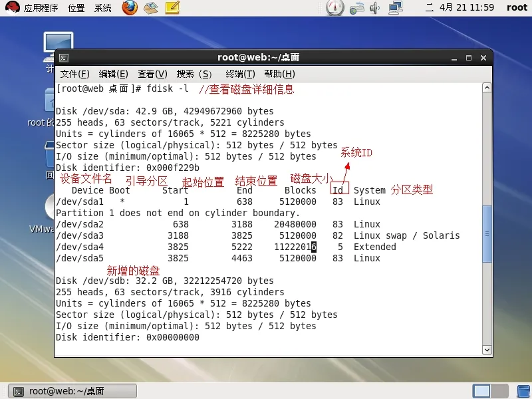Viewport: 532px width, 399px height.
Task: Open the 文件(F) menu in the terminal
Action: coord(74,74)
